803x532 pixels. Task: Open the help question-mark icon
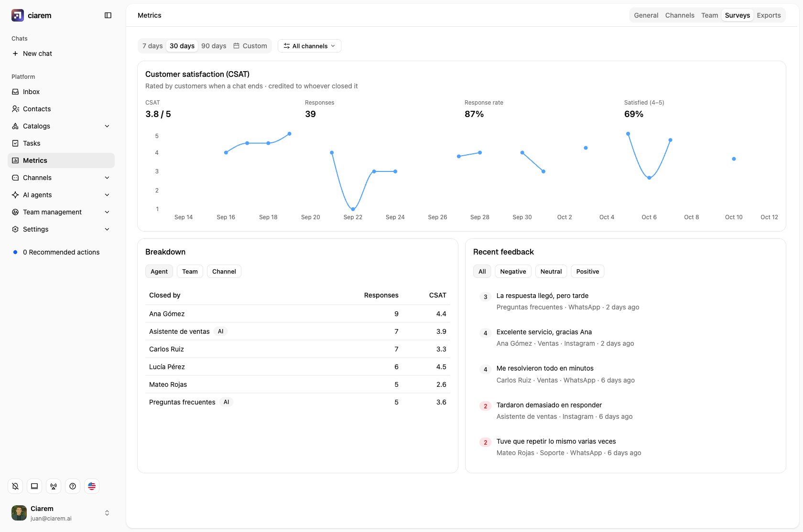73,486
